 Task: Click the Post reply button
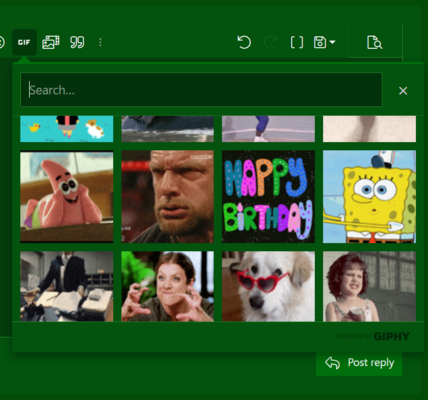click(x=359, y=363)
